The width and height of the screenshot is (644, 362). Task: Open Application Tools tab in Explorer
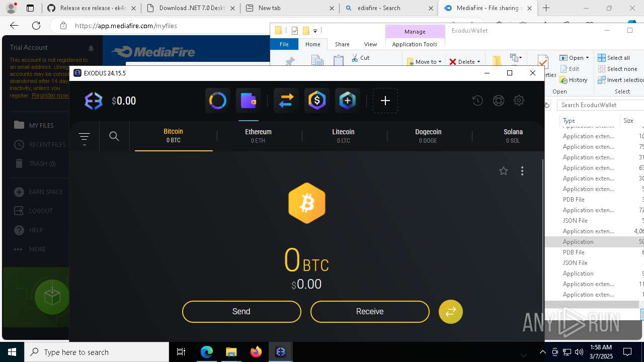point(415,44)
